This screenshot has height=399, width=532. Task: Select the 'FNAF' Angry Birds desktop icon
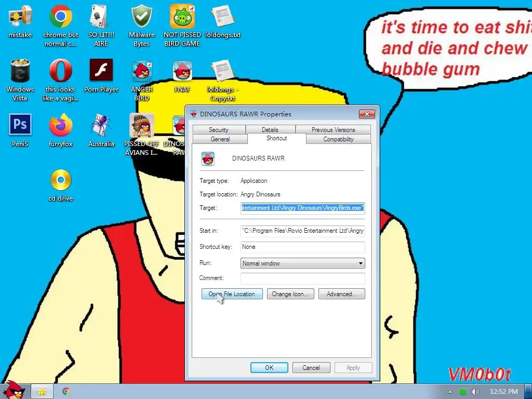(182, 76)
